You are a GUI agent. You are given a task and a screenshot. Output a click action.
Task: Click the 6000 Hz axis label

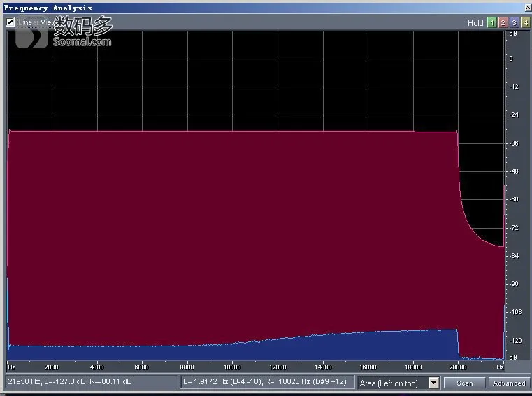point(141,367)
